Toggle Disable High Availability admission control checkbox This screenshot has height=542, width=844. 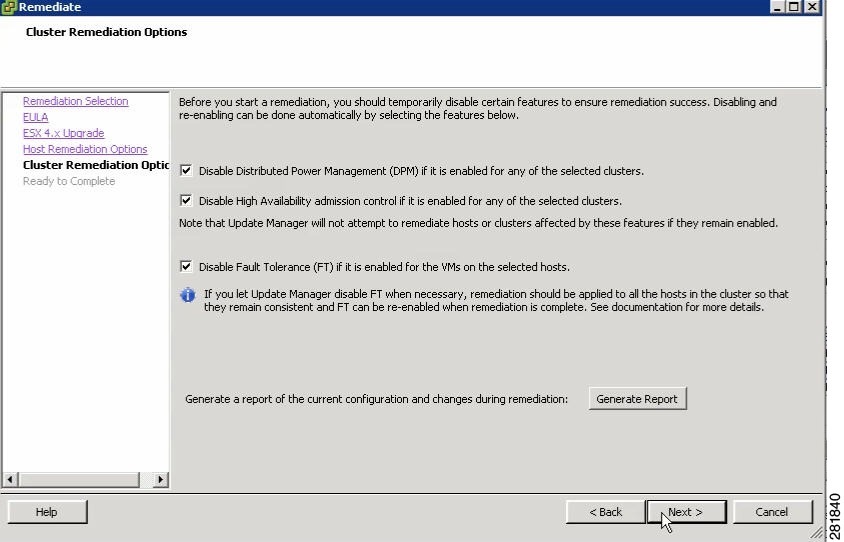(186, 201)
